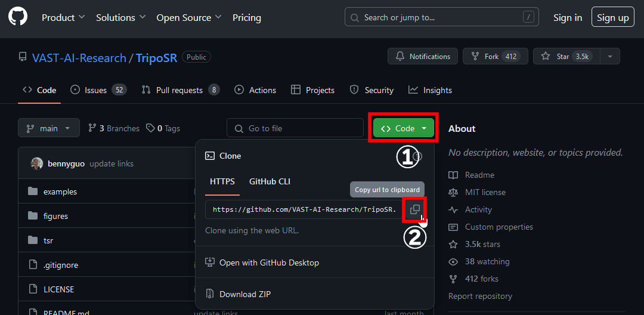Focus the Search or jump to field

[441, 17]
